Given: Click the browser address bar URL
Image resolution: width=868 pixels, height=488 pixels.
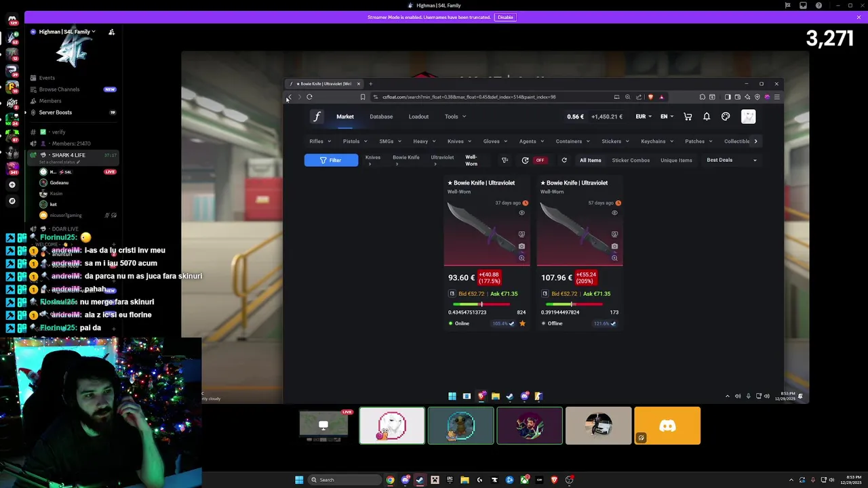Looking at the screenshot, I should [x=469, y=97].
